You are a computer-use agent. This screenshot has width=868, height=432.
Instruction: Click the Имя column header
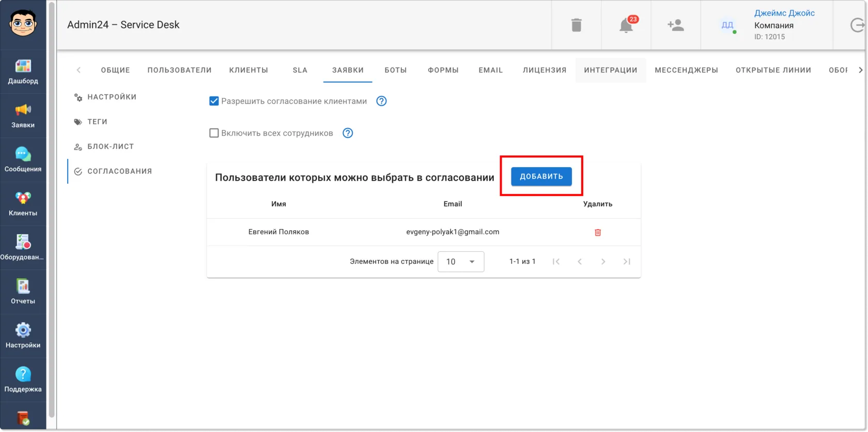(x=278, y=204)
